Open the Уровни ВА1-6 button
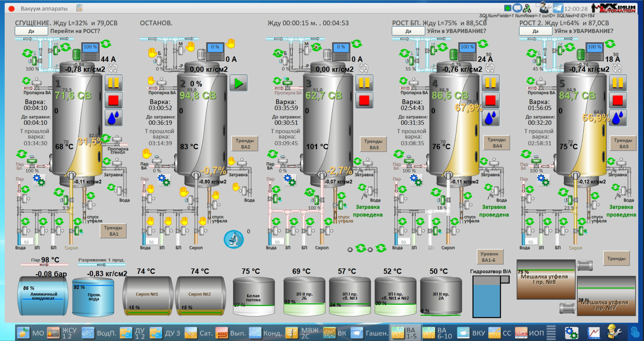This screenshot has height=341, width=644. point(489,257)
